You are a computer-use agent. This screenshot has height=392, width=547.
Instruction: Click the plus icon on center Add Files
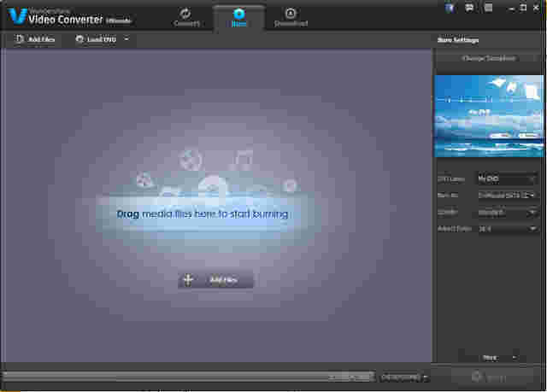(x=188, y=280)
